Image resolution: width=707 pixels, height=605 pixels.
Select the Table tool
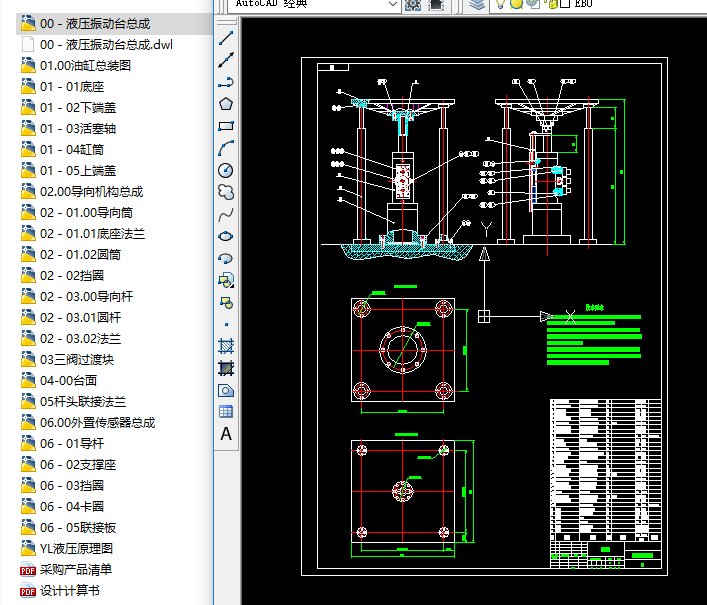point(226,412)
